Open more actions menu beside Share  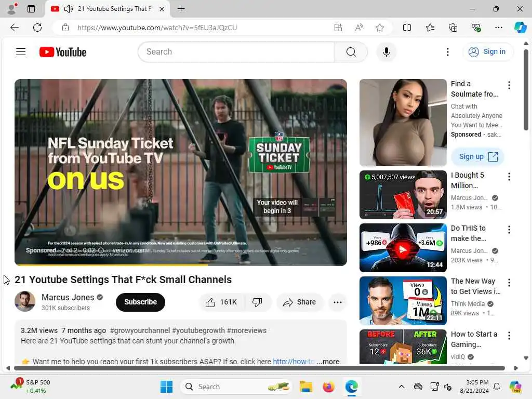point(338,302)
